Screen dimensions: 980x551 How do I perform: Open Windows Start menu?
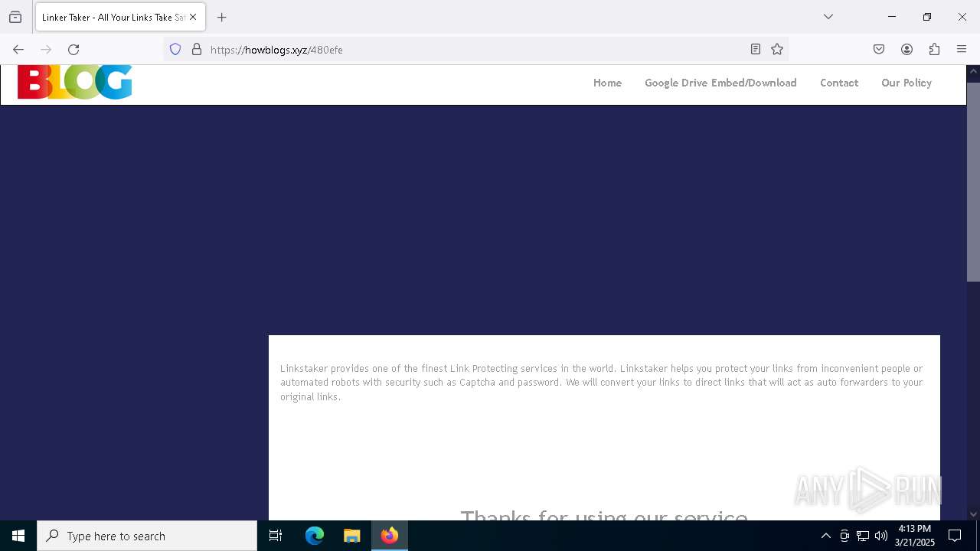pos(18,536)
